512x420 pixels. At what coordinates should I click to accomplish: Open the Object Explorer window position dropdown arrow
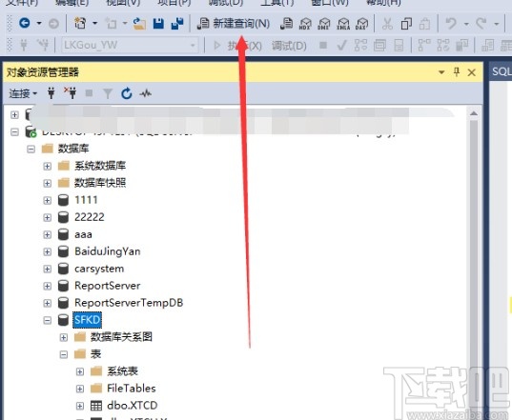tap(441, 72)
